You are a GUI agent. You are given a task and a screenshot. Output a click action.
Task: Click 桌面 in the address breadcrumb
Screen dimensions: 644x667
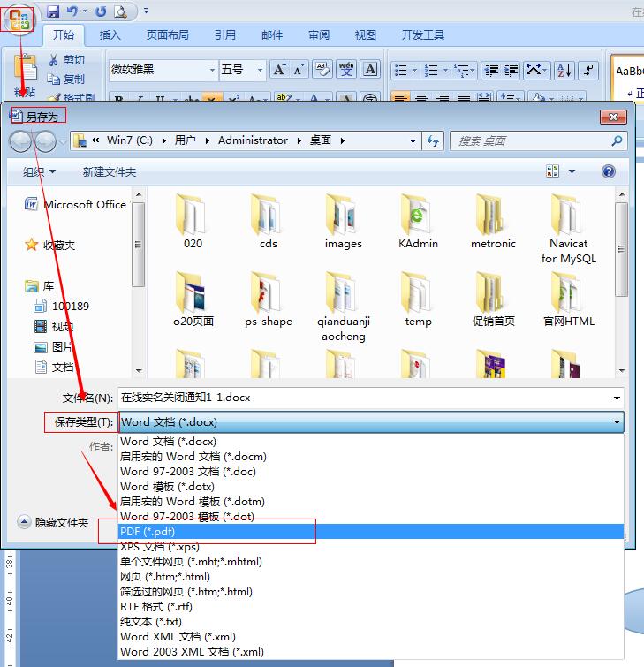(x=321, y=140)
